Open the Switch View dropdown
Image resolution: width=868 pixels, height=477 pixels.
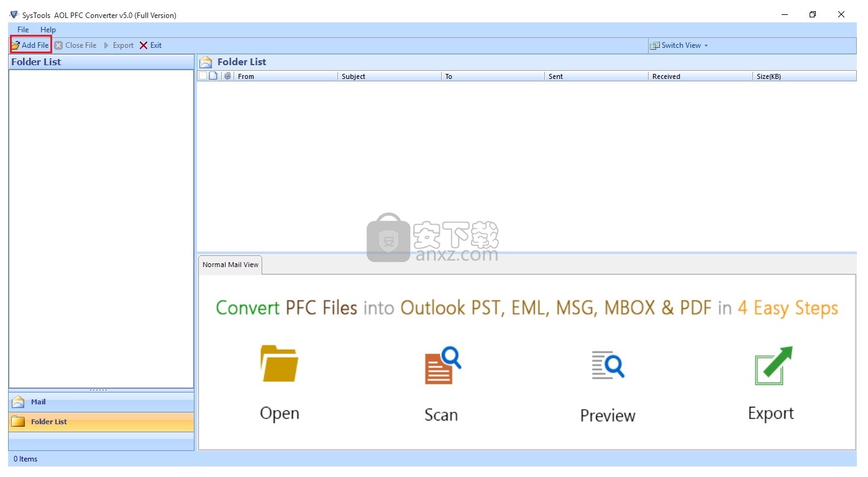tap(679, 45)
